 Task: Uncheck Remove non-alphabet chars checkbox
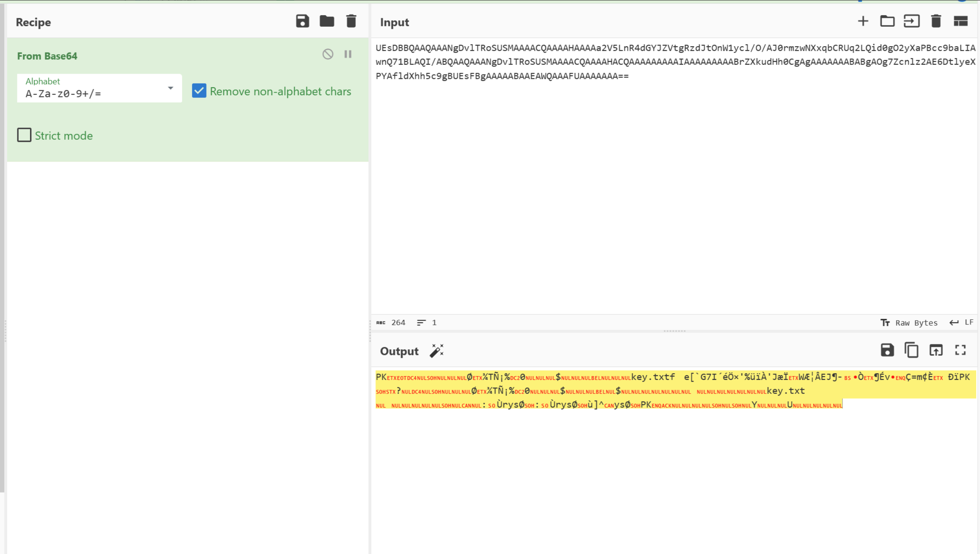click(x=199, y=91)
